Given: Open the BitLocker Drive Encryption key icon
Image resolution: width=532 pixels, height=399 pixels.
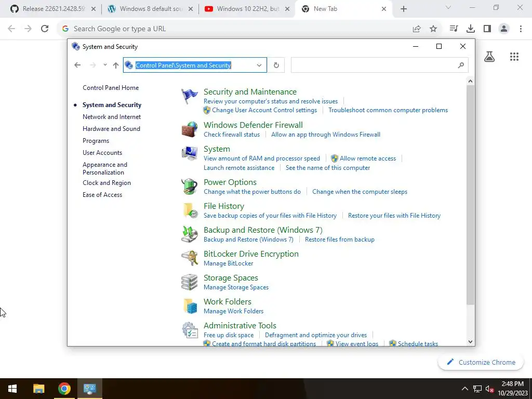Looking at the screenshot, I should (x=189, y=258).
